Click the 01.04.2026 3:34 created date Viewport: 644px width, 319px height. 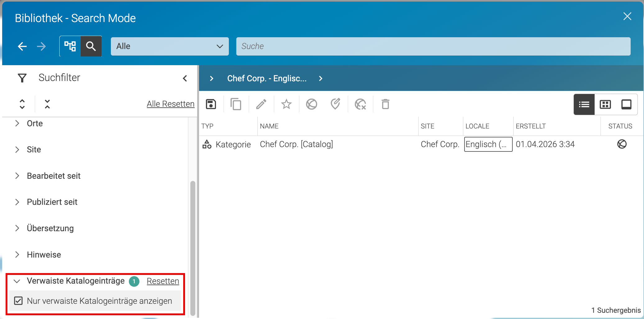(545, 144)
